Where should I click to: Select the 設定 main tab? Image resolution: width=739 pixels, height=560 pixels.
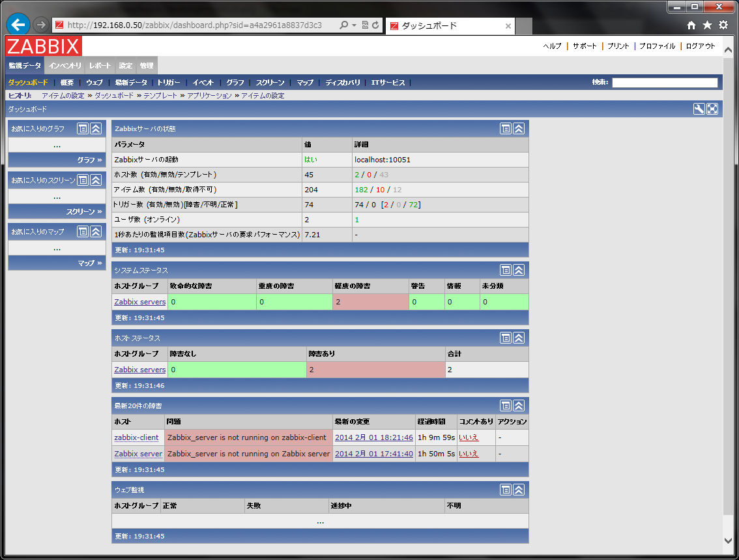125,66
